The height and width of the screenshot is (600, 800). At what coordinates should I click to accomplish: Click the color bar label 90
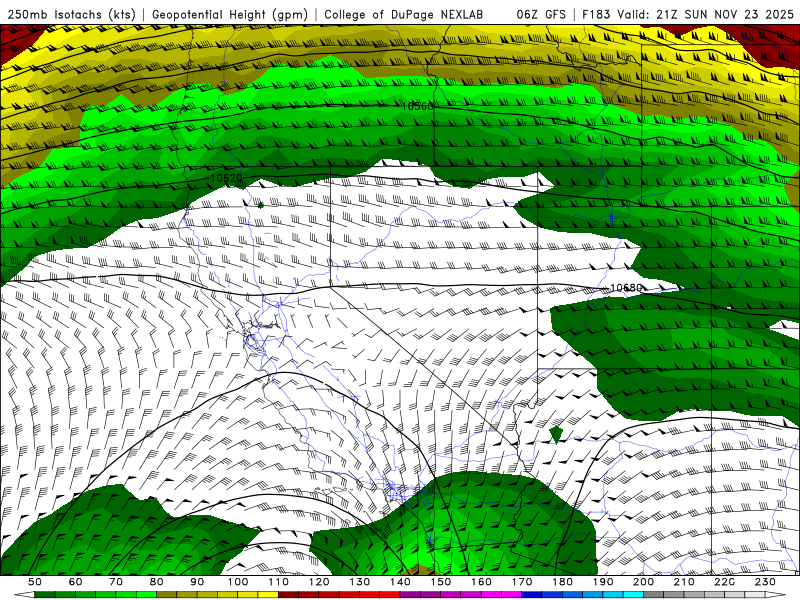197,582
